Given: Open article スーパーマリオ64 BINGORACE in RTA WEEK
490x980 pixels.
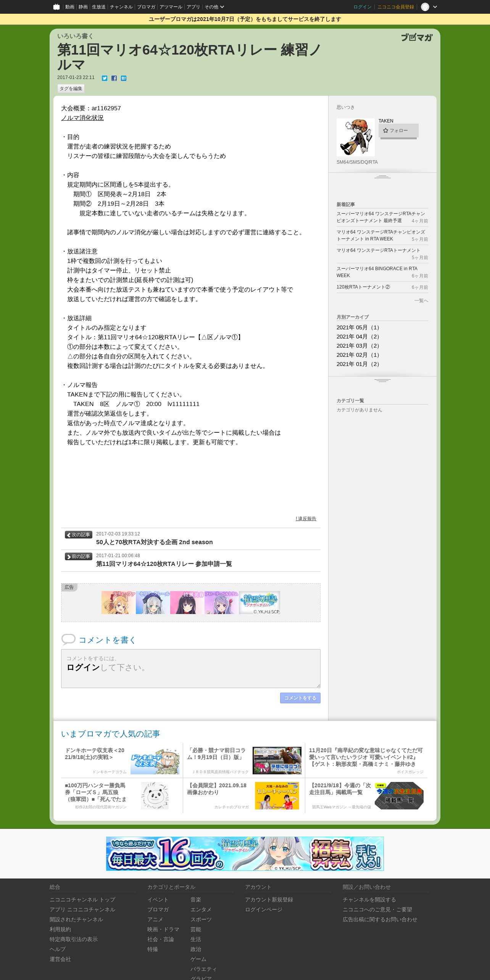Looking at the screenshot, I should click(377, 272).
